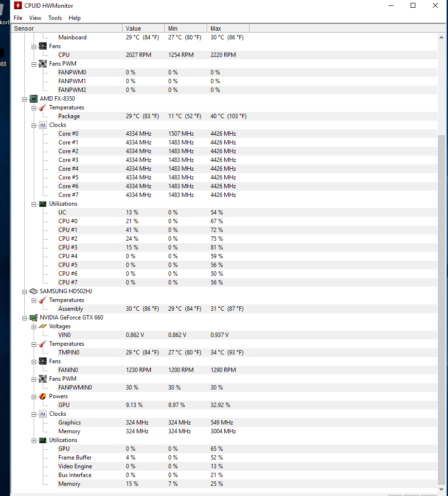Collapse the Powers node
This screenshot has height=496, width=448.
(34, 397)
